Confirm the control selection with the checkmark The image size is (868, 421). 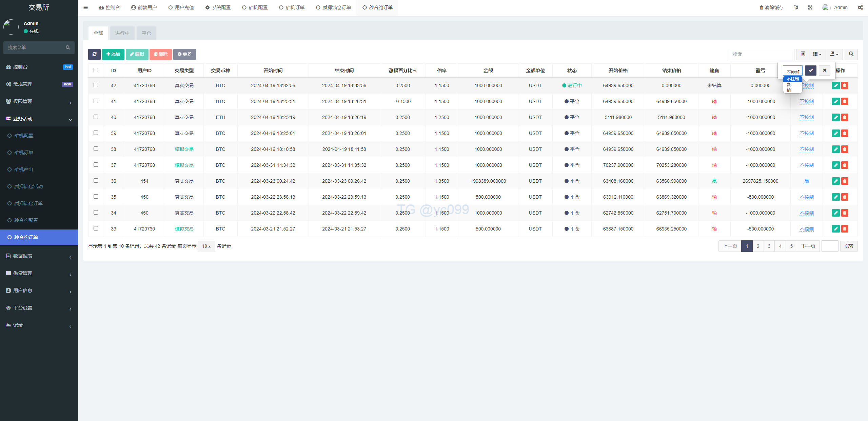coord(811,71)
